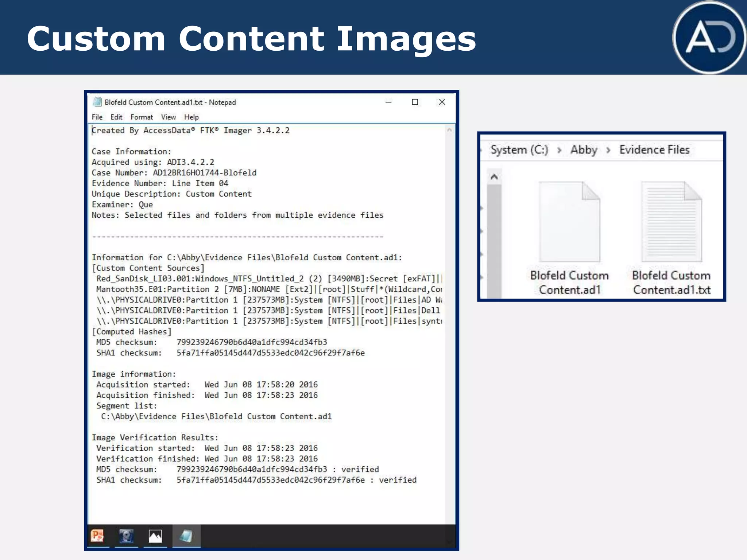Screen dimensions: 747x560
Task: Maximize the Notepad window
Action: coord(415,102)
